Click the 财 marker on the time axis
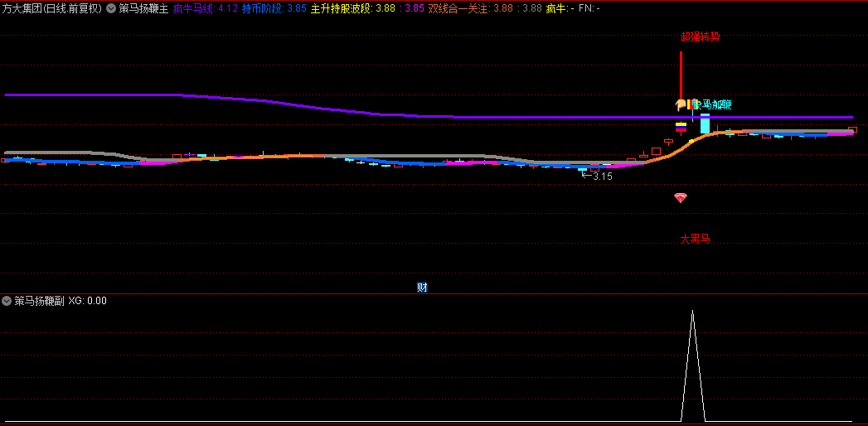This screenshot has width=868, height=426. 422,287
